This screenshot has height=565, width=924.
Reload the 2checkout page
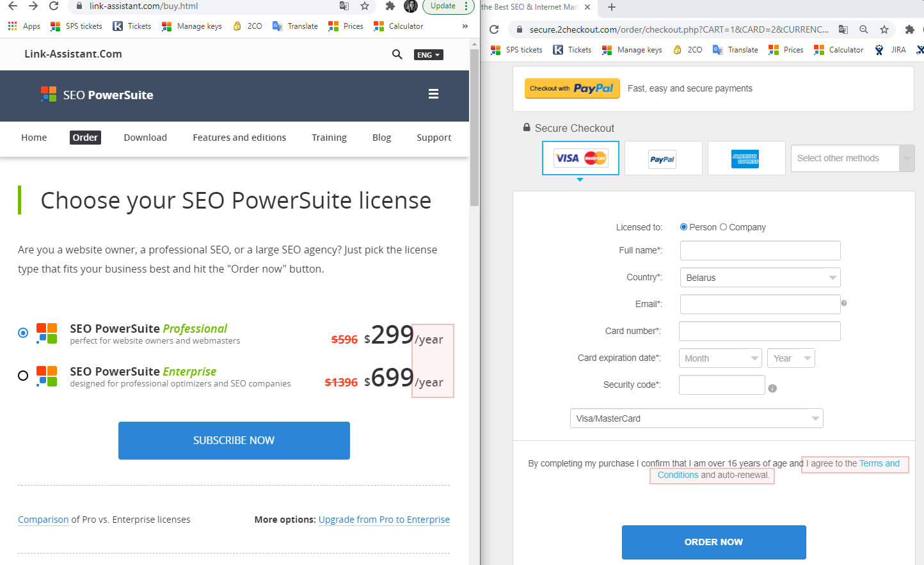(494, 29)
